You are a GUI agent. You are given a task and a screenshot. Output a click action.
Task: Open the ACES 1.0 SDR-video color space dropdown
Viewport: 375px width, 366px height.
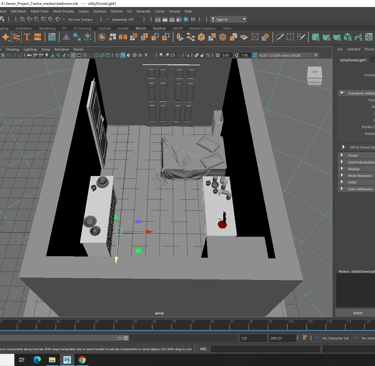tap(288, 55)
